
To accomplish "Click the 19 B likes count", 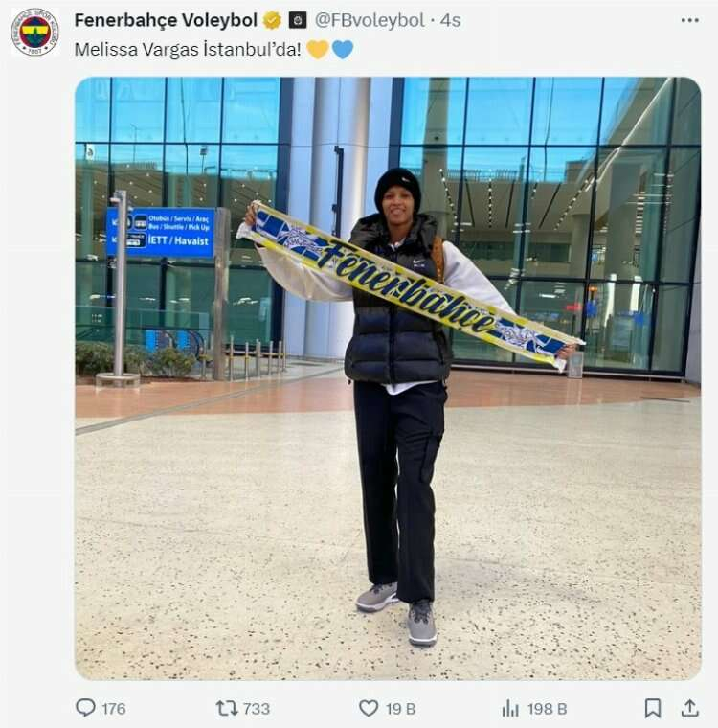I will coord(400,709).
